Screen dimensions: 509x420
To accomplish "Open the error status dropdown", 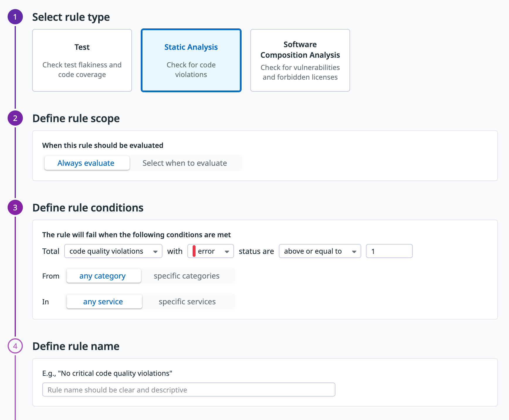I will pos(210,251).
